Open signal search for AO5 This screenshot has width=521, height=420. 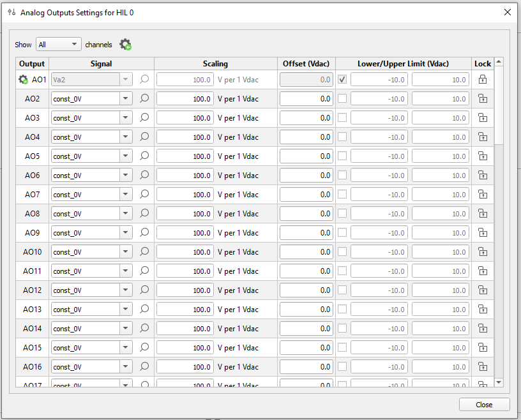pos(144,156)
